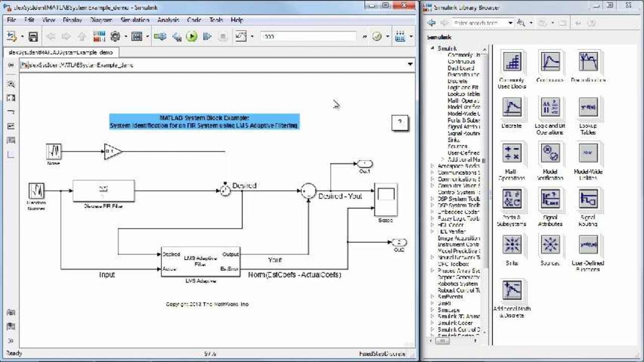
Task: Collapse the Simulink tree node
Action: (432, 48)
